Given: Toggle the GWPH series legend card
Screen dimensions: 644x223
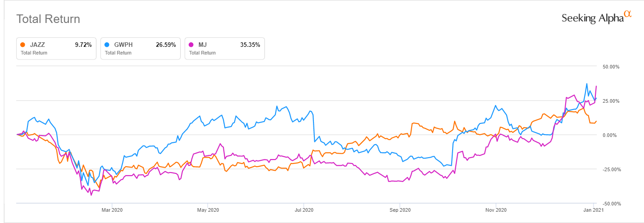Looking at the screenshot, I should click(141, 48).
